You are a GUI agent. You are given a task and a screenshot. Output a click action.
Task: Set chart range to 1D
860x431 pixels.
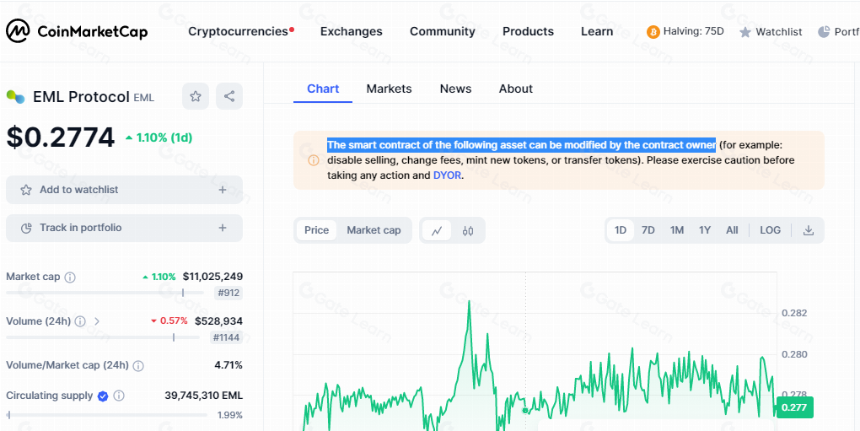click(x=620, y=230)
